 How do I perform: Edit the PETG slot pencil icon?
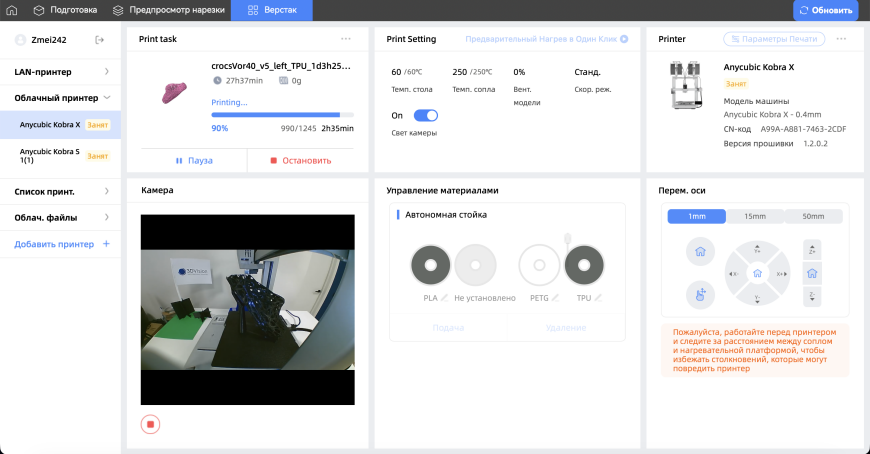coord(555,298)
